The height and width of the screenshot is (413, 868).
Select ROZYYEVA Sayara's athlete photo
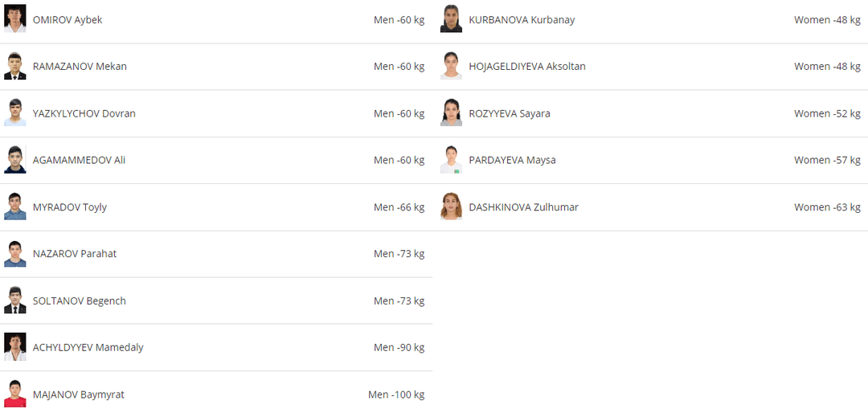click(x=451, y=112)
